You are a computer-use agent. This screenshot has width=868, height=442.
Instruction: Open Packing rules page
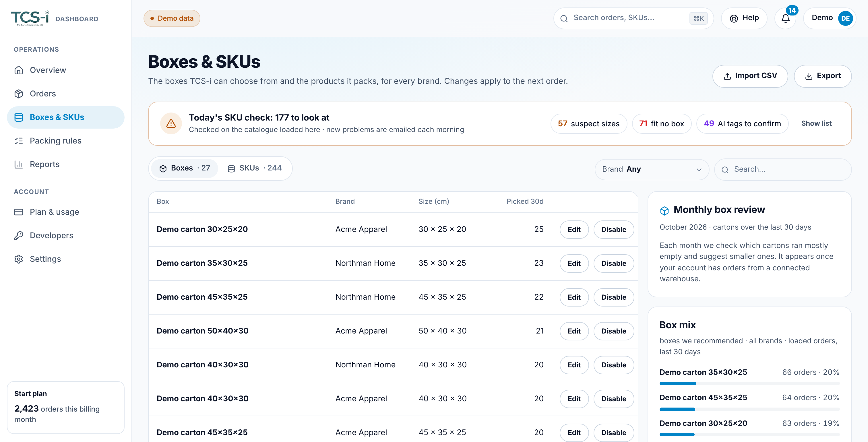tap(66, 141)
